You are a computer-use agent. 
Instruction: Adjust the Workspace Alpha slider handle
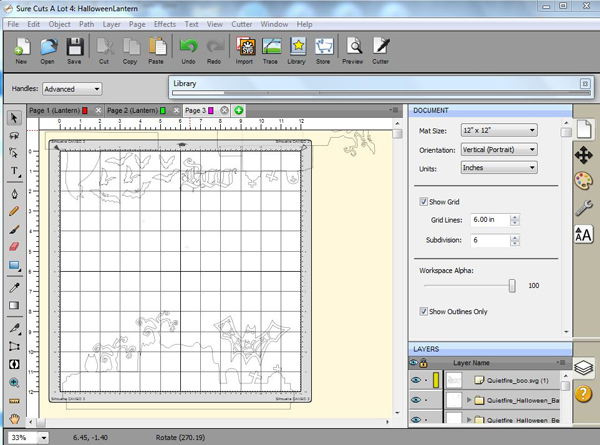click(512, 286)
